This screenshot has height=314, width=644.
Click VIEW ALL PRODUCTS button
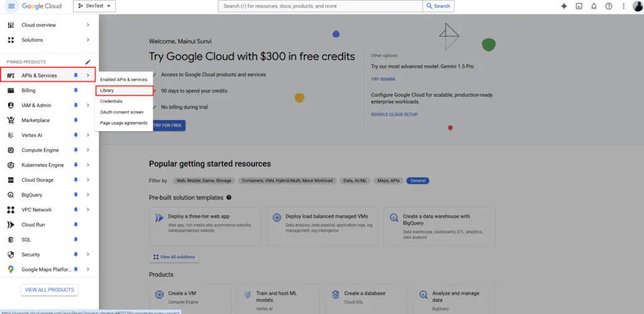[x=49, y=289]
